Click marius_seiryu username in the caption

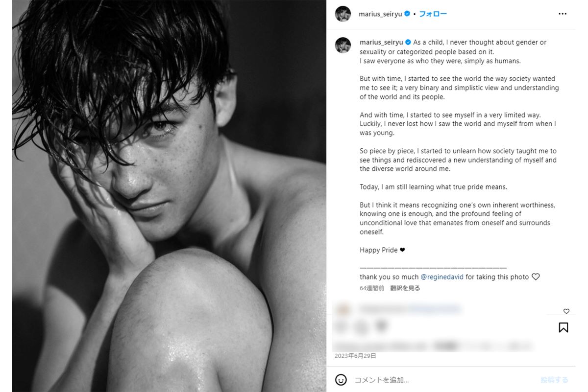[381, 43]
